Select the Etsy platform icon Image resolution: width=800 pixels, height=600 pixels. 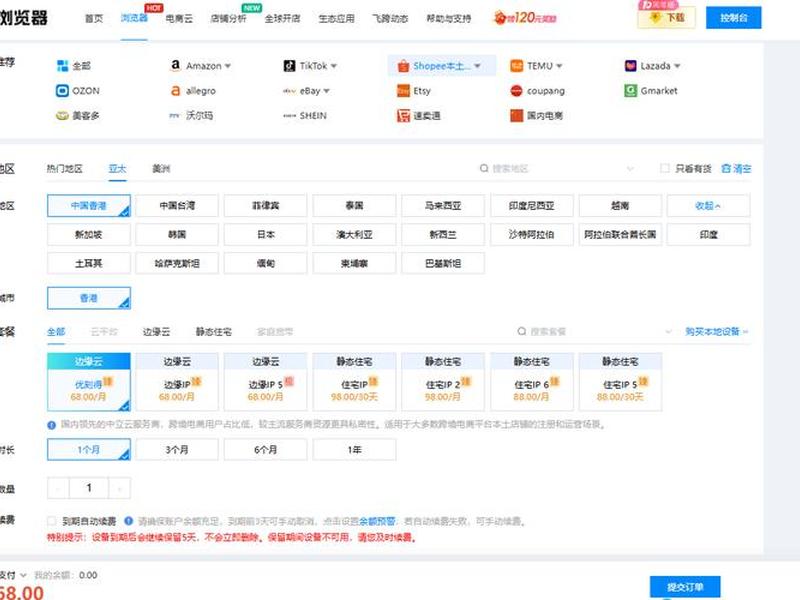pyautogui.click(x=403, y=91)
